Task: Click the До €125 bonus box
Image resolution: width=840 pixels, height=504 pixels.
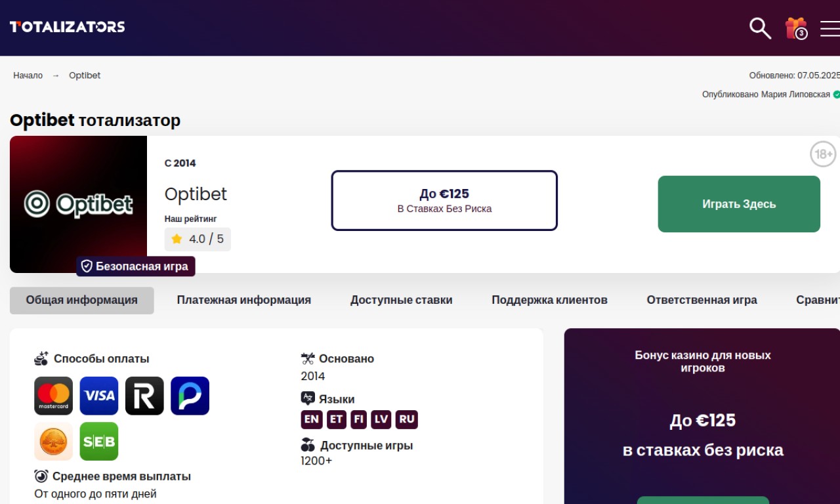Action: [444, 201]
